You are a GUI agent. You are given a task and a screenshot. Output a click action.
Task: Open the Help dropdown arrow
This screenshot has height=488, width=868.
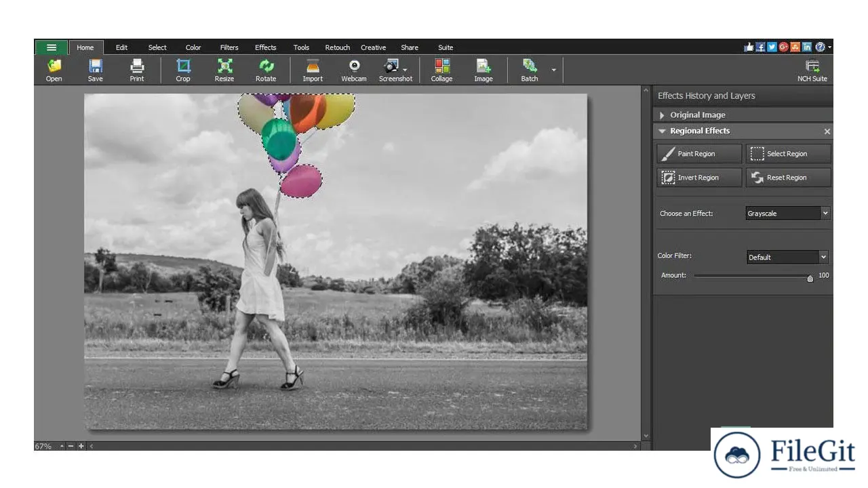[829, 47]
